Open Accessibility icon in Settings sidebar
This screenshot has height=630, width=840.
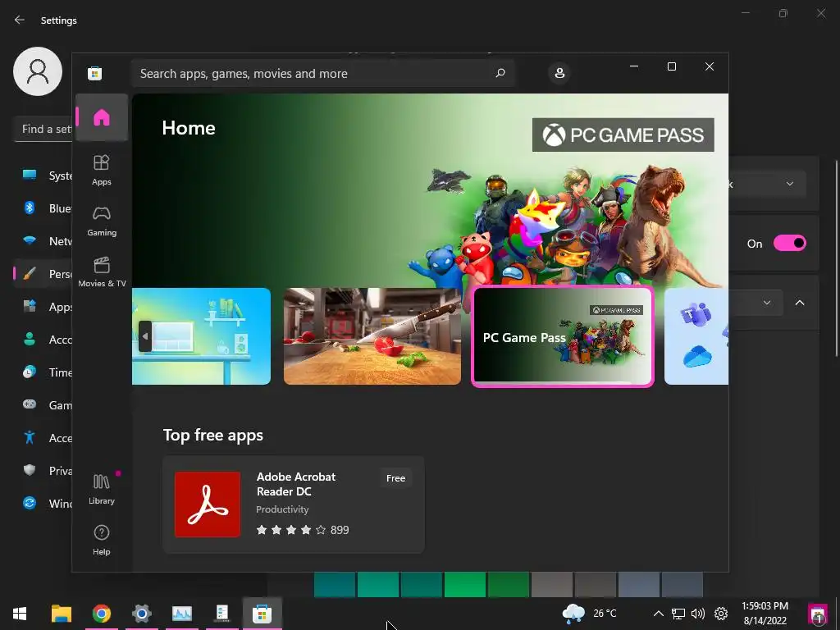coord(30,437)
